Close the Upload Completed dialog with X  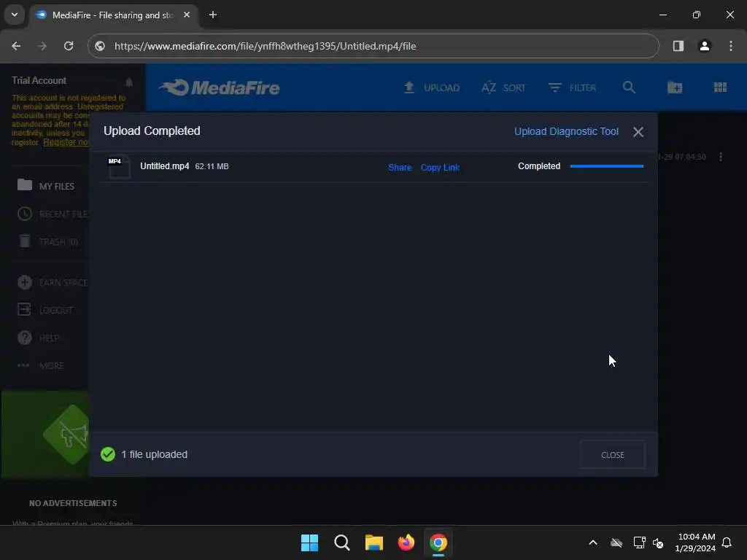coord(638,132)
